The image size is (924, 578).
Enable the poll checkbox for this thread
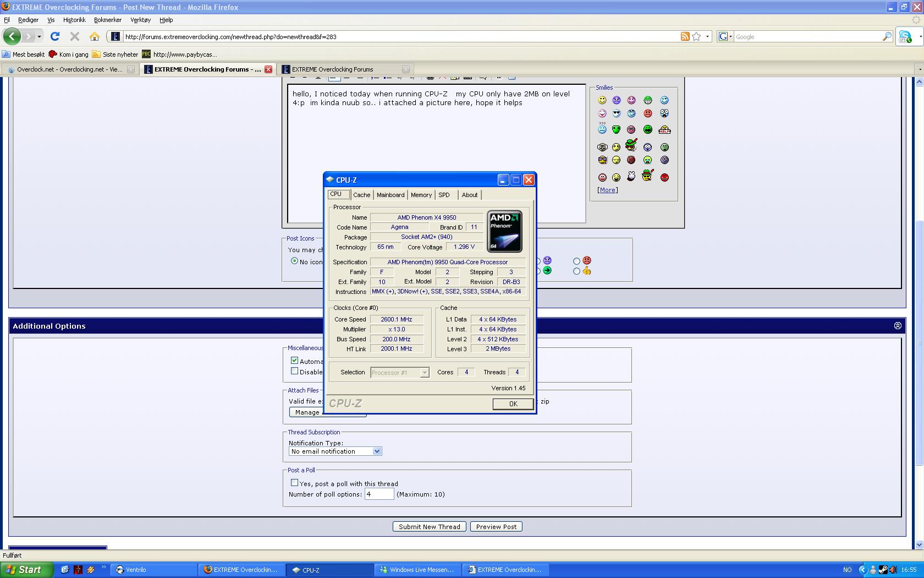pyautogui.click(x=294, y=483)
